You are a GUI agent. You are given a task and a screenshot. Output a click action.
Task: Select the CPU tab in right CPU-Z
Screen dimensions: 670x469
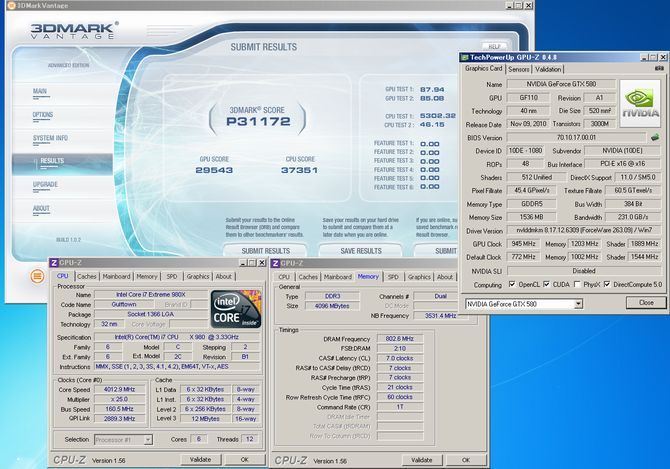coord(284,277)
